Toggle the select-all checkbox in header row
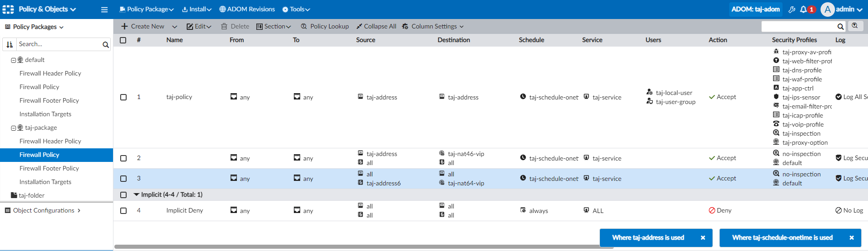Screen dimensions: 868x251 (x=123, y=40)
